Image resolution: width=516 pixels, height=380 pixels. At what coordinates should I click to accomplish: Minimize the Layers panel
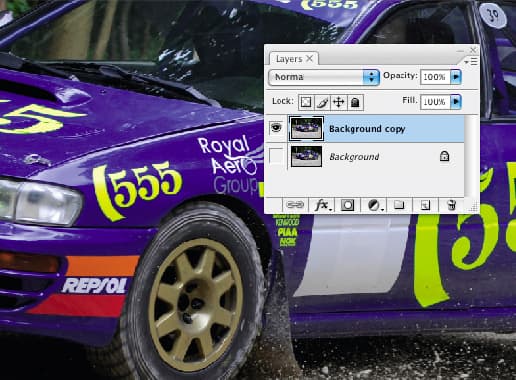click(x=460, y=51)
